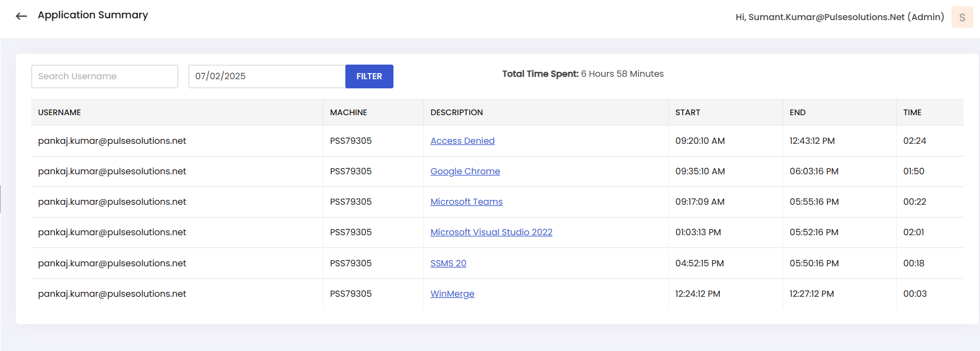
Task: Open the Access Denied description link
Action: (x=462, y=141)
